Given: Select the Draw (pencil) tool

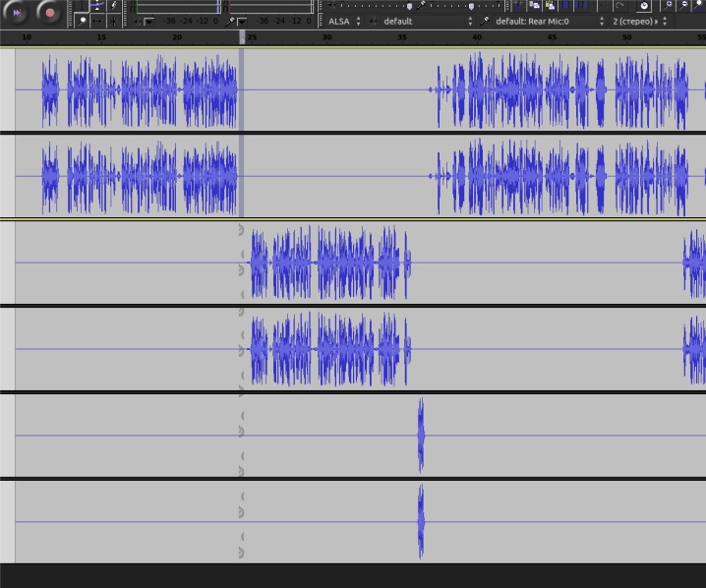Looking at the screenshot, I should click(x=113, y=6).
